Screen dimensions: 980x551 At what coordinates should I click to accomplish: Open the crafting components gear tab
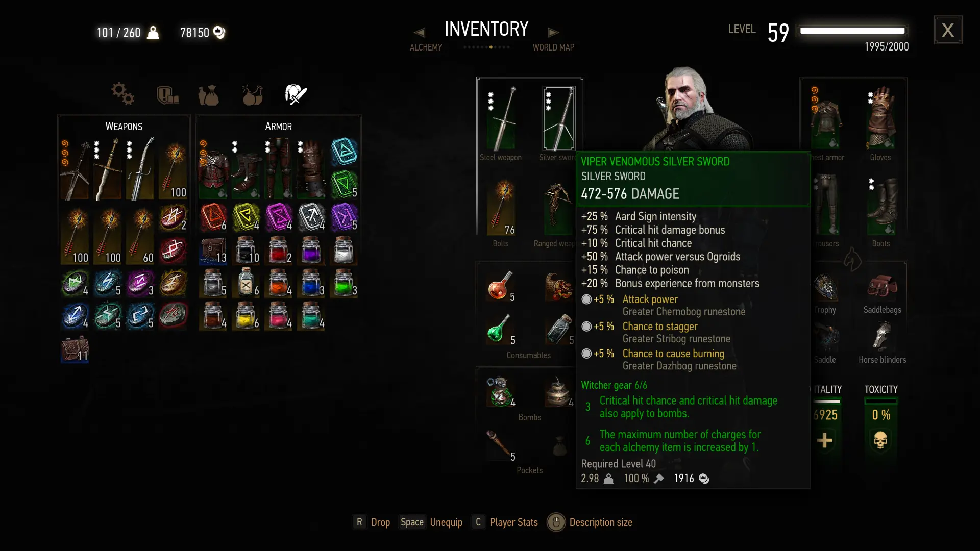[122, 94]
